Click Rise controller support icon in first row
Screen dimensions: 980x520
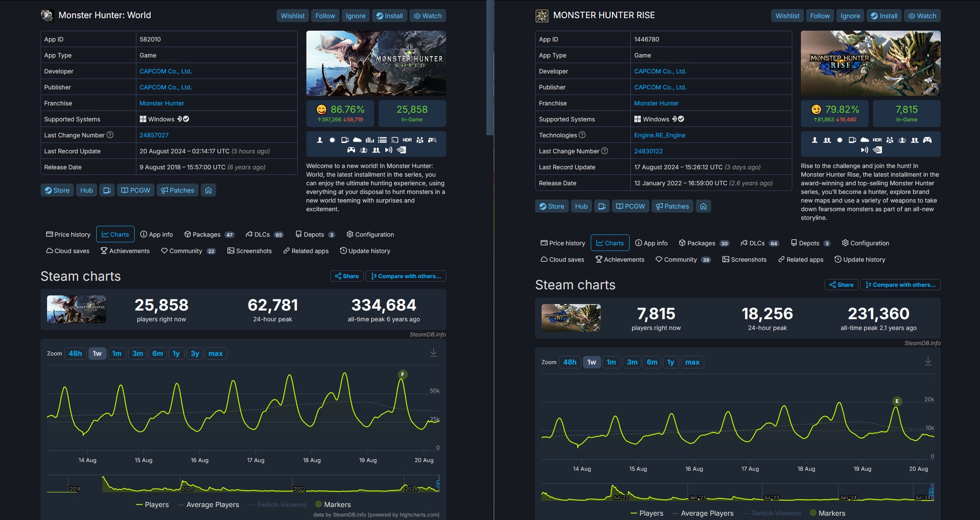pos(927,140)
